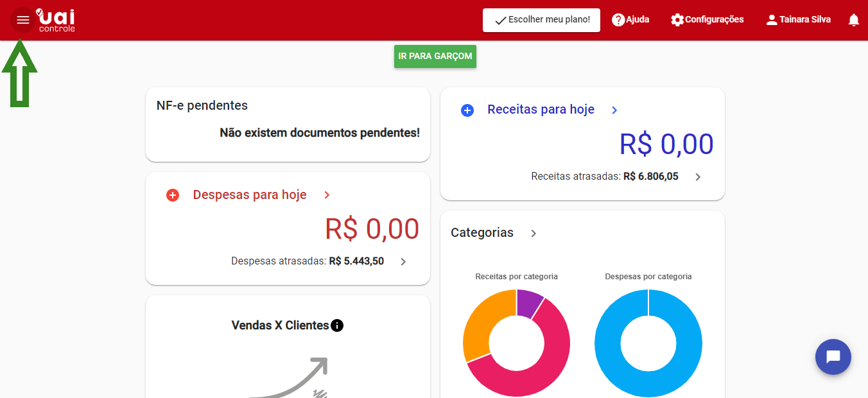
Task: Open Despesas atrasadas details arrow
Action: click(x=403, y=262)
